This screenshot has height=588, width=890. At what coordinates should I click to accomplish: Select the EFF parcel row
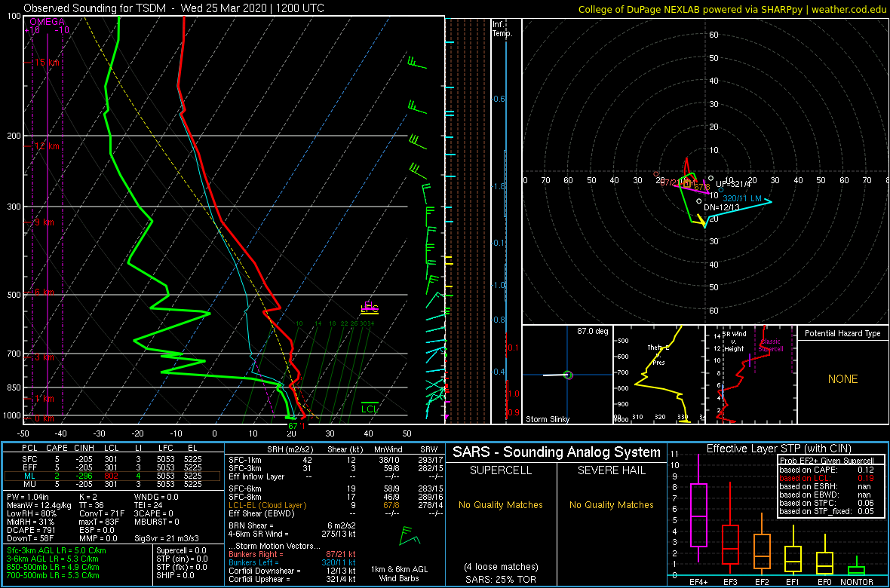pos(113,467)
